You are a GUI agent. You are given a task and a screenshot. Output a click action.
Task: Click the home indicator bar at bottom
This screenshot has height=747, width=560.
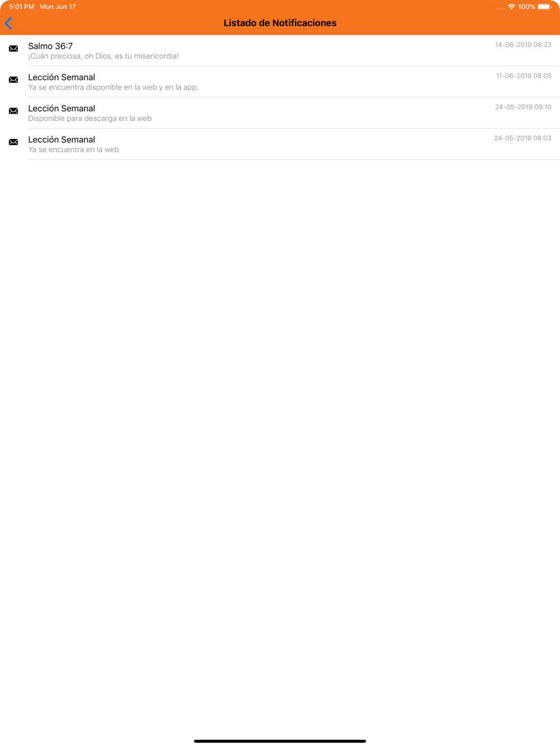[x=280, y=741]
